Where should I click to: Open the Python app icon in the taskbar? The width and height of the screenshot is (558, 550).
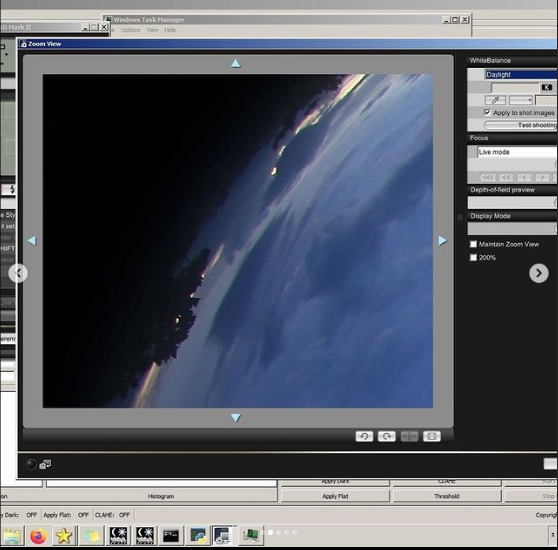pyautogui.click(x=198, y=536)
